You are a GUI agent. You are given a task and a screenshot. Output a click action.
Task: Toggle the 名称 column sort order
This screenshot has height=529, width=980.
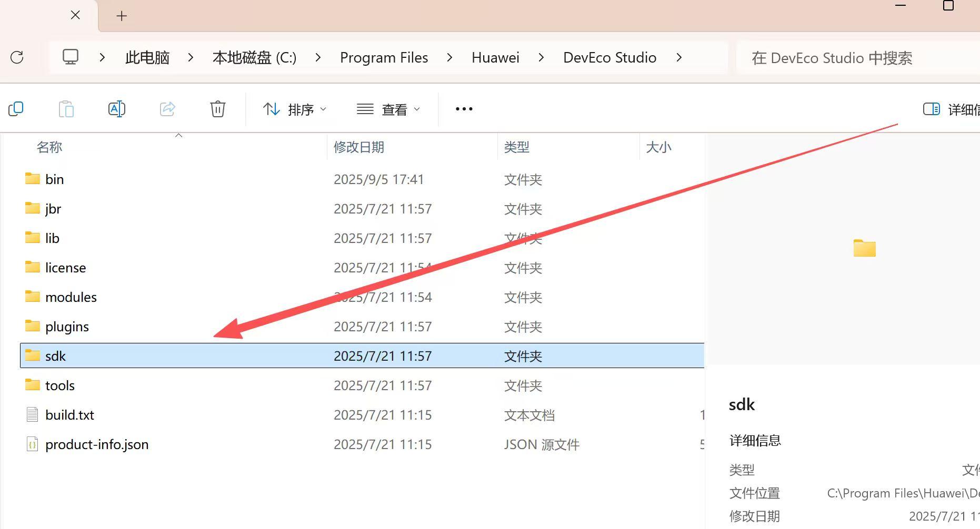coord(49,147)
